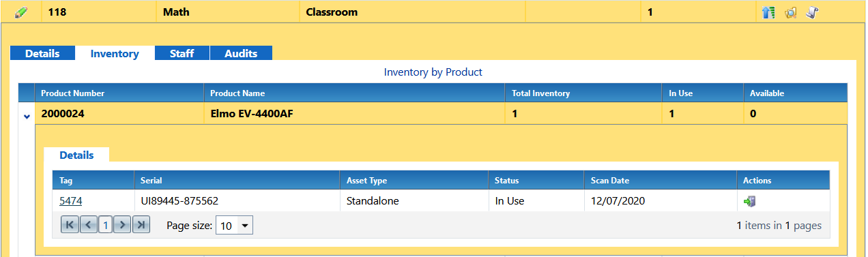Viewport: 868px width, 257px height.
Task: Select the Inventory tab
Action: pyautogui.click(x=115, y=53)
